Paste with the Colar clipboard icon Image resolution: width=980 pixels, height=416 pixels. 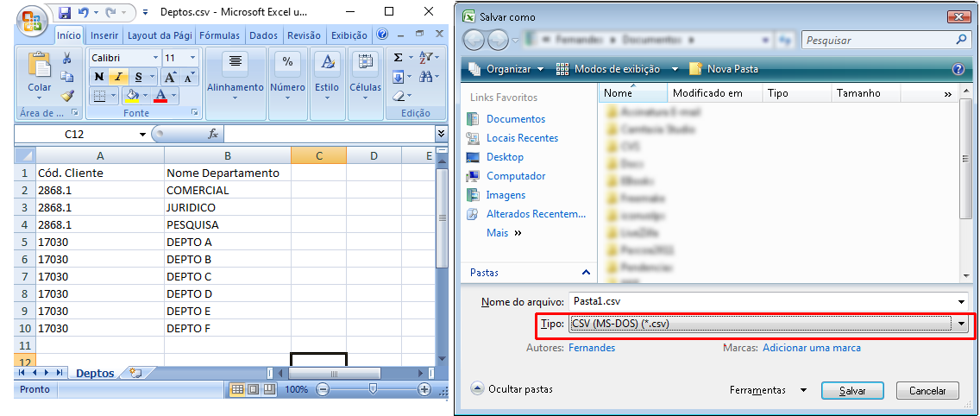tap(40, 65)
